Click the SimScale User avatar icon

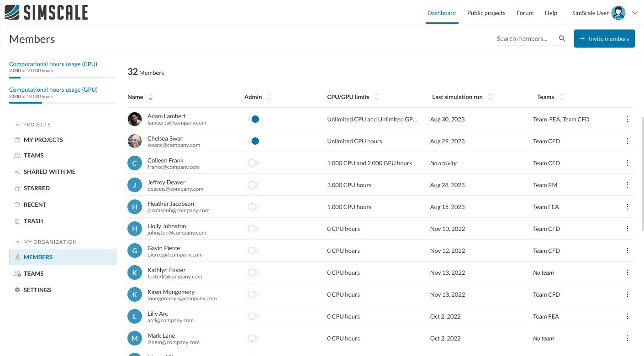tap(618, 13)
